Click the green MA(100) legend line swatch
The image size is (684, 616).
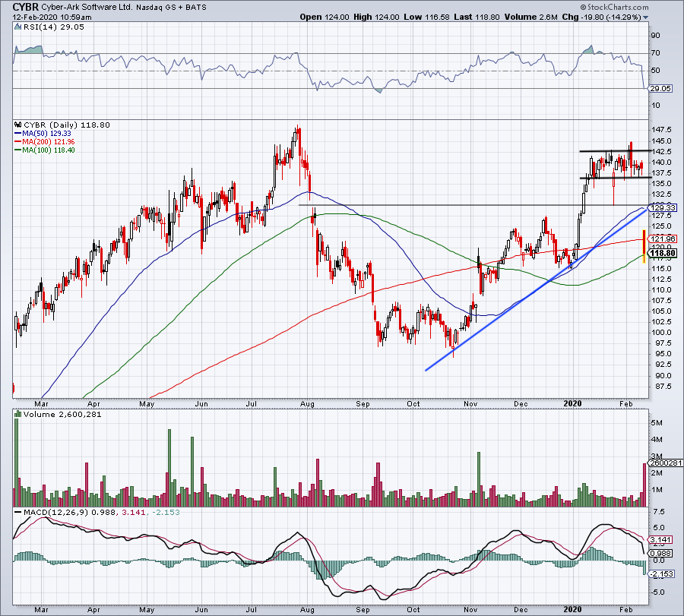click(x=18, y=150)
